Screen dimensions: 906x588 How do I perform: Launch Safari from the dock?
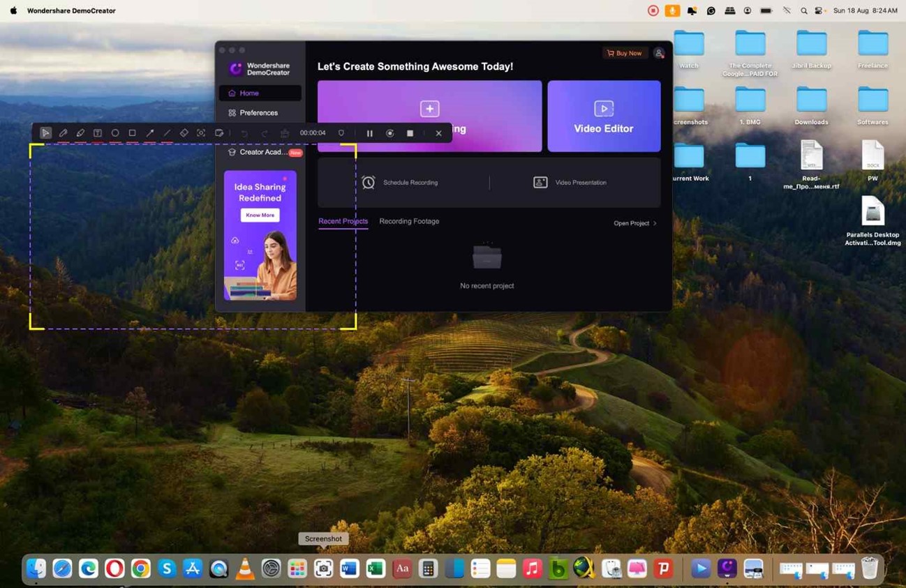pos(62,568)
